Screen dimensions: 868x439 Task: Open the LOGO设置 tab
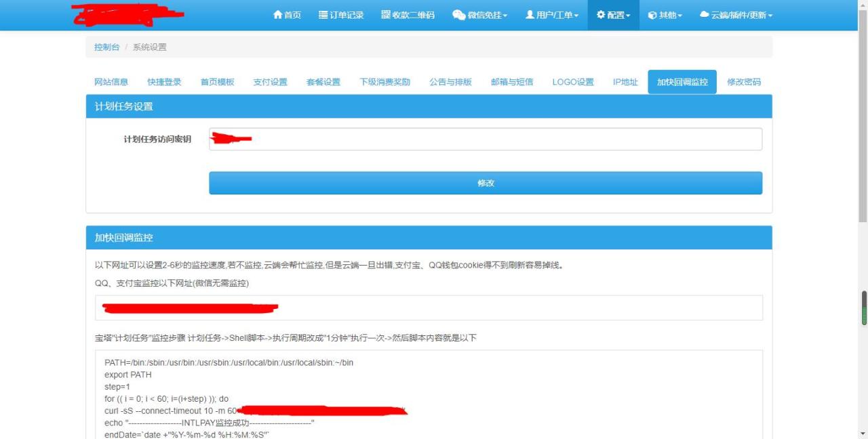pyautogui.click(x=572, y=82)
